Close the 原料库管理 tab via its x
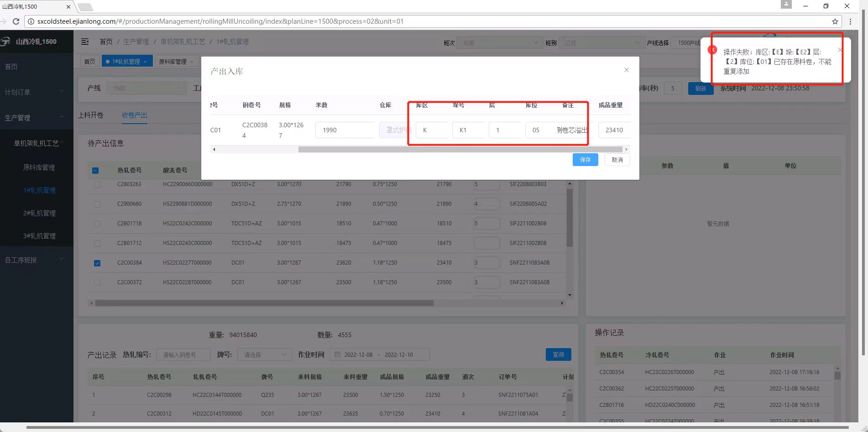 (192, 62)
